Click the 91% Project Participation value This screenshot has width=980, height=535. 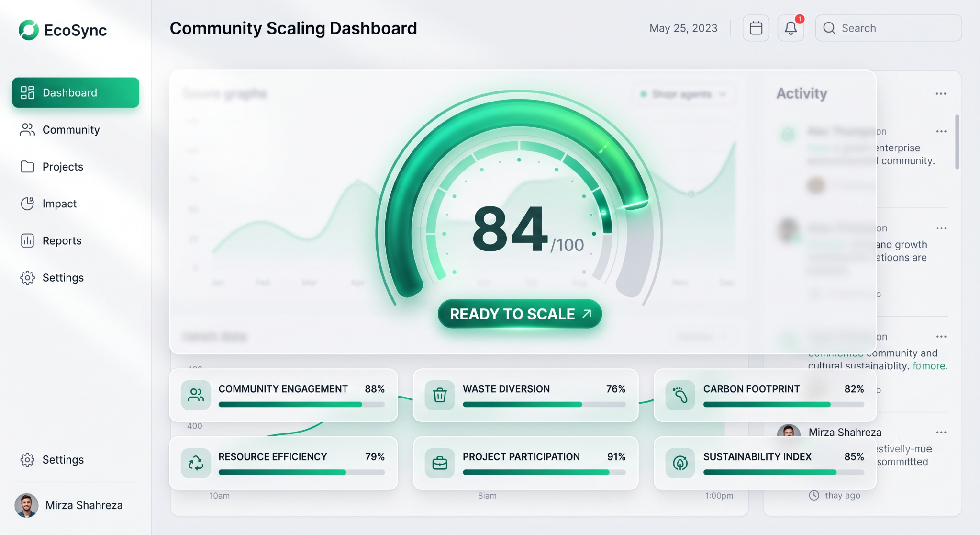(x=616, y=457)
